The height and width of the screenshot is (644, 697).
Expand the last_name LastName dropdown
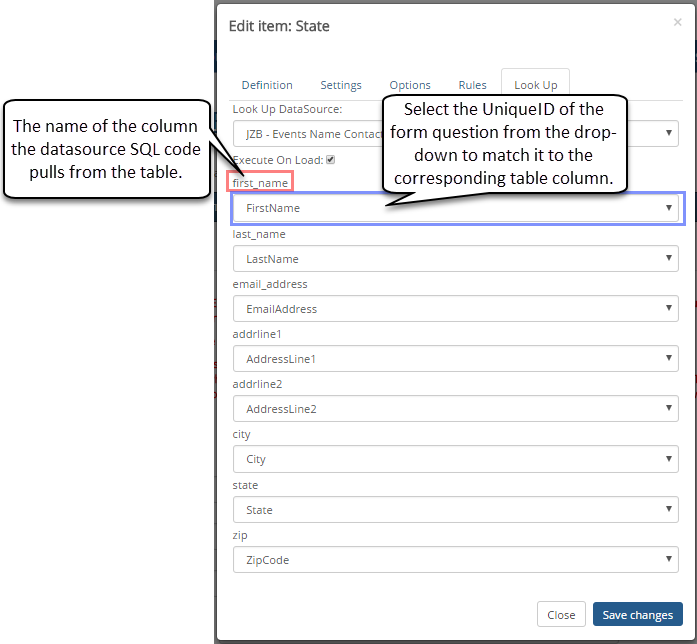pos(456,259)
